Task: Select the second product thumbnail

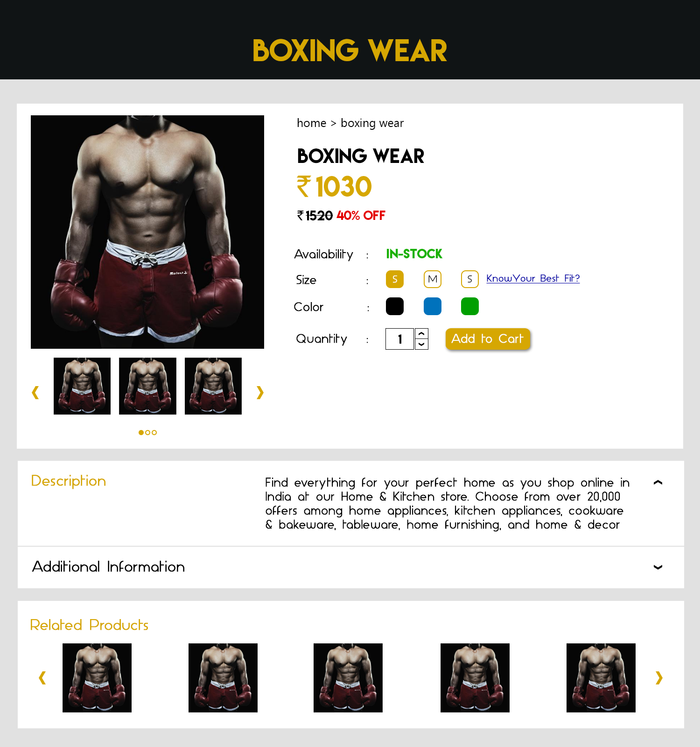Action: coord(147,386)
